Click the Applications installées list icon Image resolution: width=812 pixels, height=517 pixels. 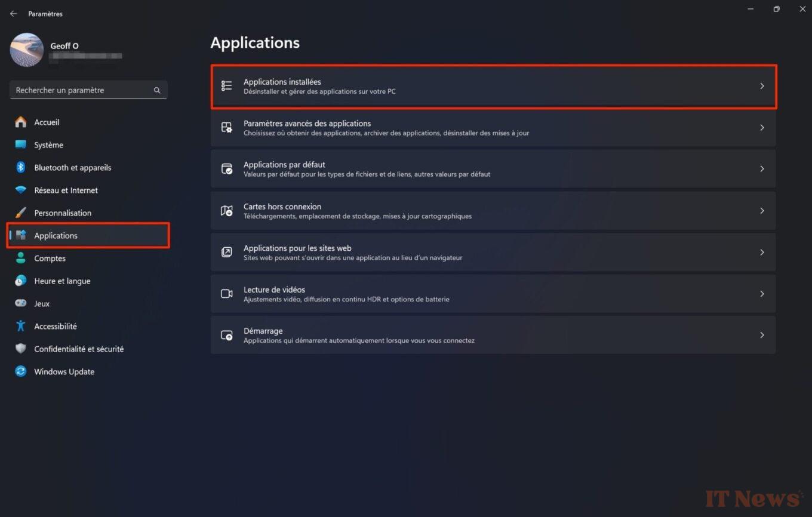(226, 86)
